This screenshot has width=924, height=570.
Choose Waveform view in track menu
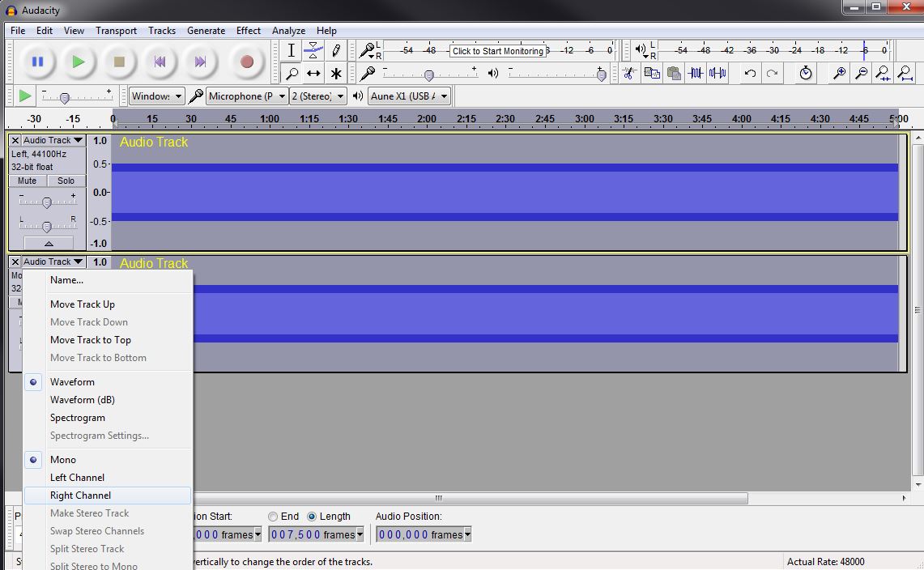pos(72,382)
